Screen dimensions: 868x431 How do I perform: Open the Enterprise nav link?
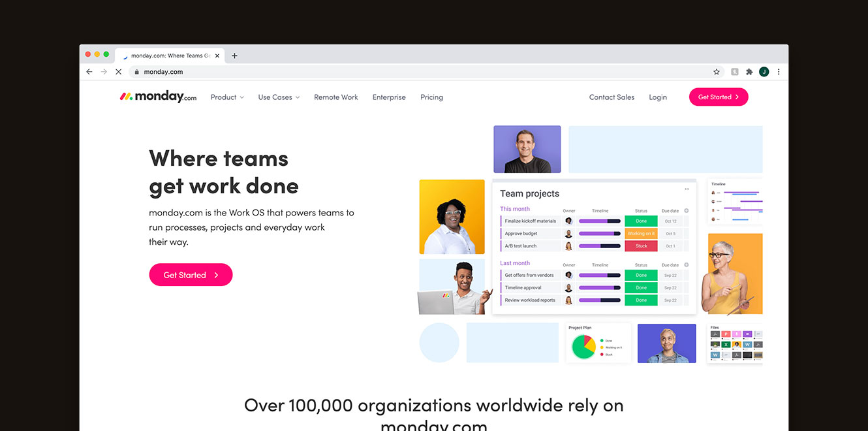389,97
